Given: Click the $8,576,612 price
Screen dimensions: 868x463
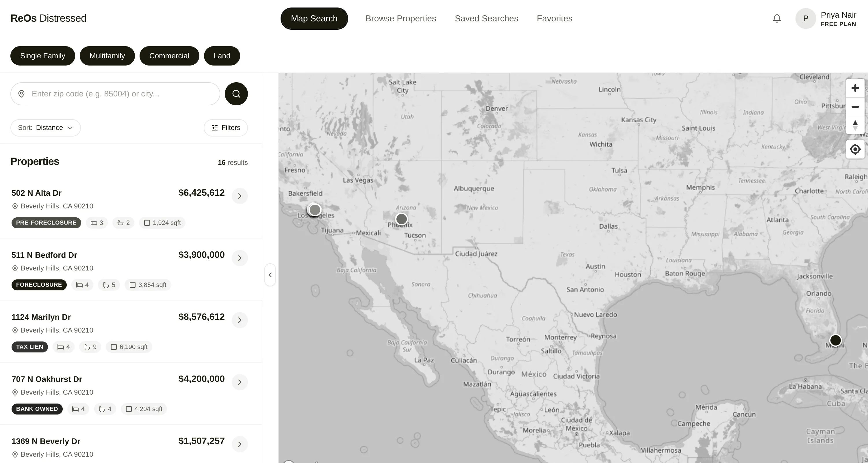Looking at the screenshot, I should [201, 317].
